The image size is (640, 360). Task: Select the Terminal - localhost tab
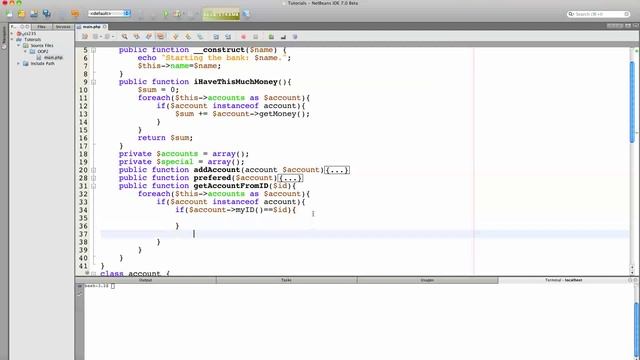[x=563, y=280]
